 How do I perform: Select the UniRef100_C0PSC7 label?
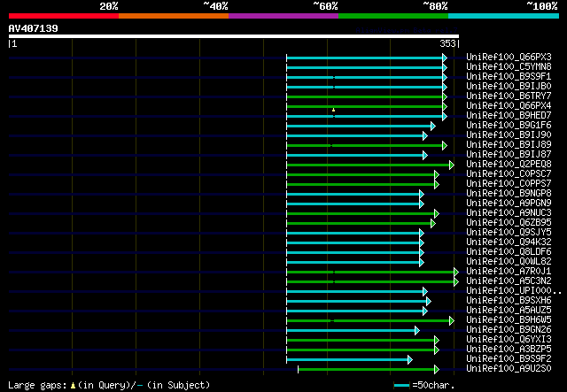coord(509,174)
